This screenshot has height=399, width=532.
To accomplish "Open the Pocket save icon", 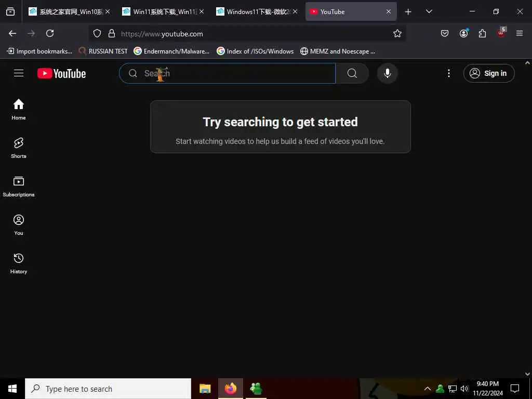I will [x=445, y=33].
